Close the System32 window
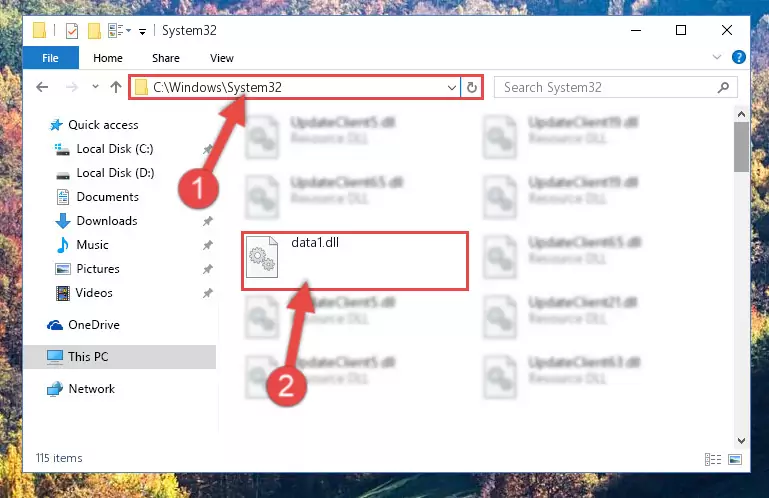Image resolution: width=769 pixels, height=498 pixels. tap(727, 30)
